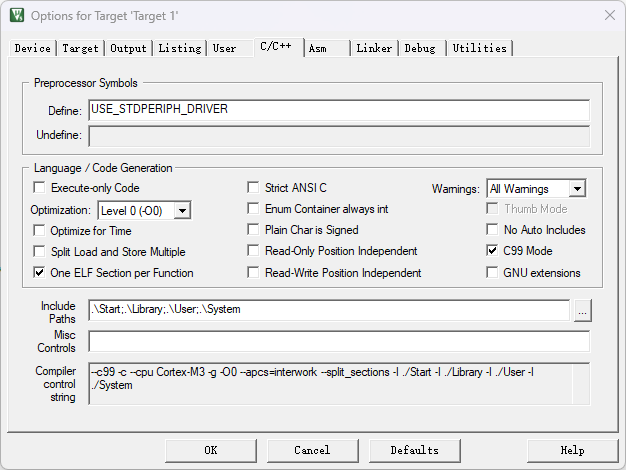Toggle GNU extensions checkbox
This screenshot has width=626, height=470.
[493, 273]
